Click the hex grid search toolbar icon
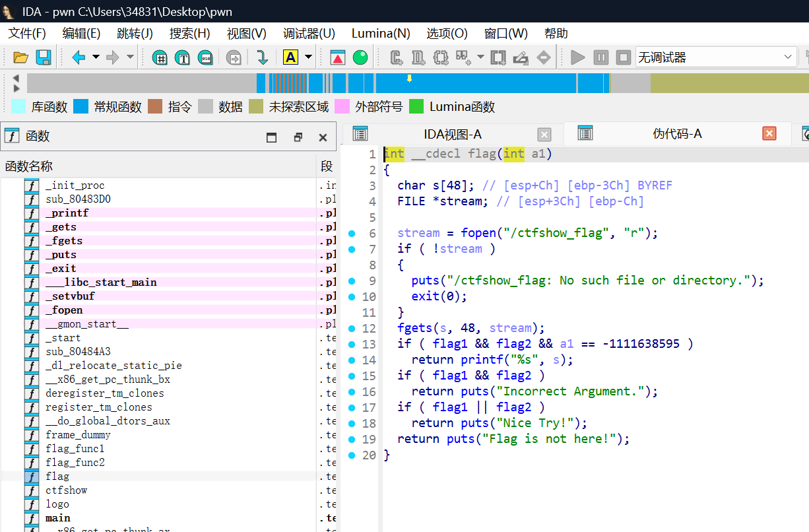809x532 pixels. coord(159,57)
